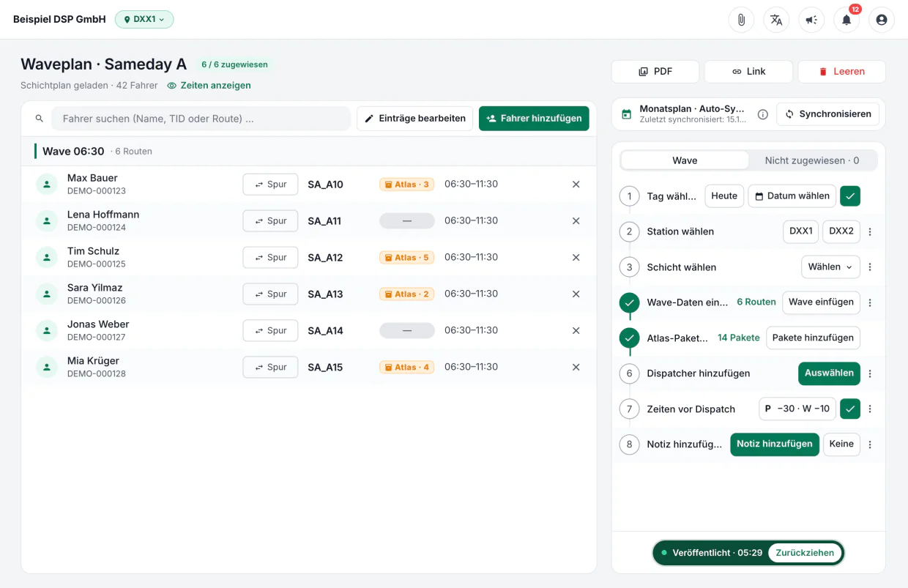This screenshot has height=588, width=908.
Task: Open notifications bell with 12 badge
Action: pos(846,20)
